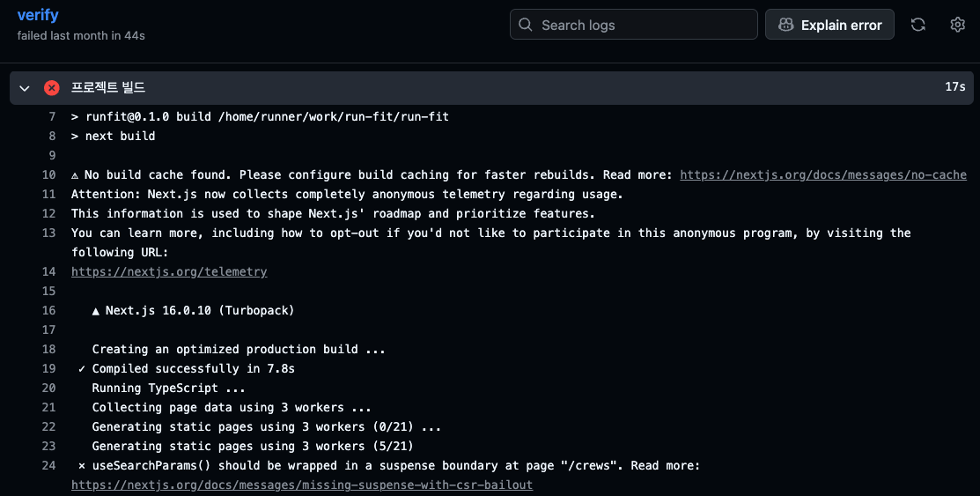
Task: Select log line number 13
Action: 48,233
